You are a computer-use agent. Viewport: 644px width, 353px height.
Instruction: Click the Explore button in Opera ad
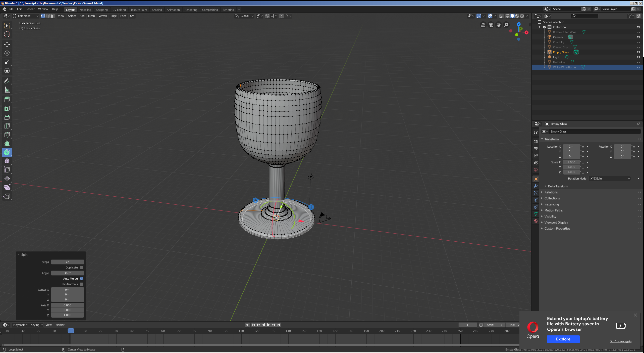(563, 339)
